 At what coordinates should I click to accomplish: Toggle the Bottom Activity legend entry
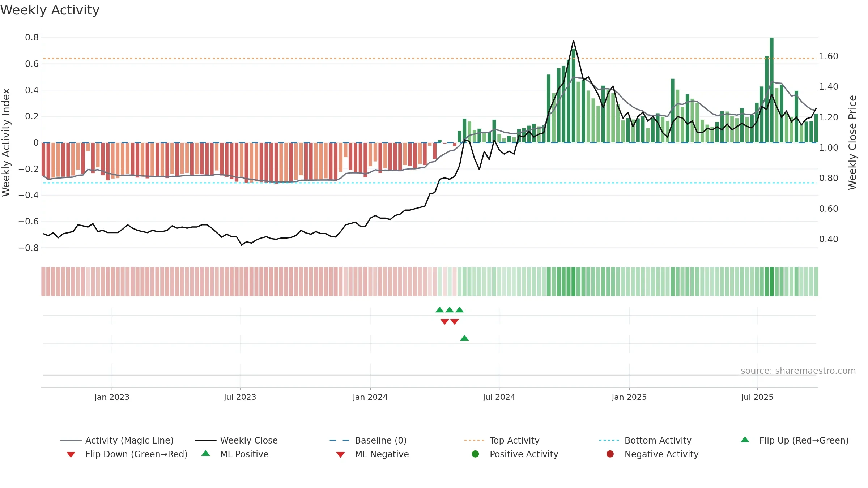click(645, 440)
